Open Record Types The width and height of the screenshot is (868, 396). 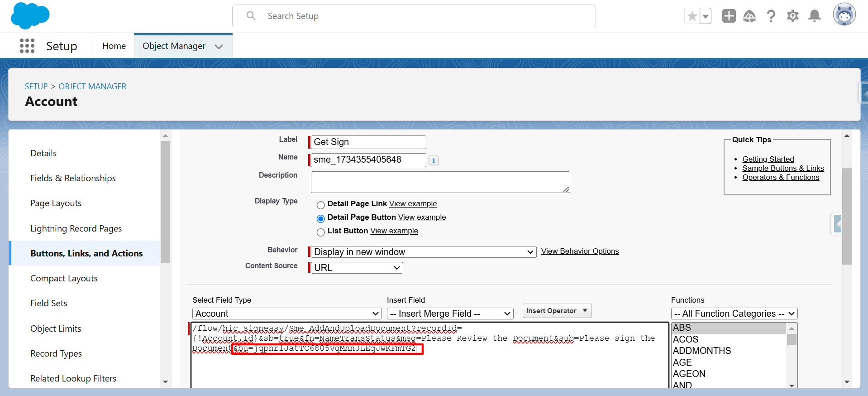click(x=56, y=353)
